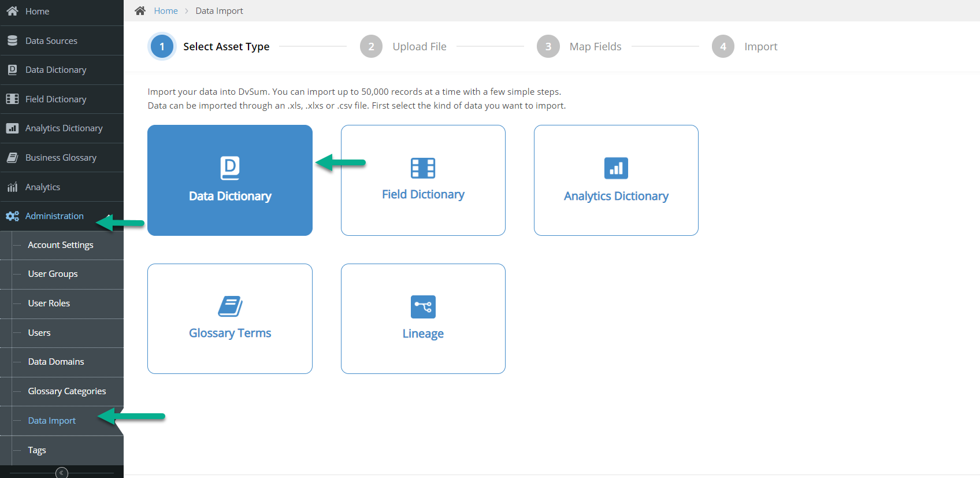980x478 pixels.
Task: Open User Groups under Administration
Action: (62, 274)
